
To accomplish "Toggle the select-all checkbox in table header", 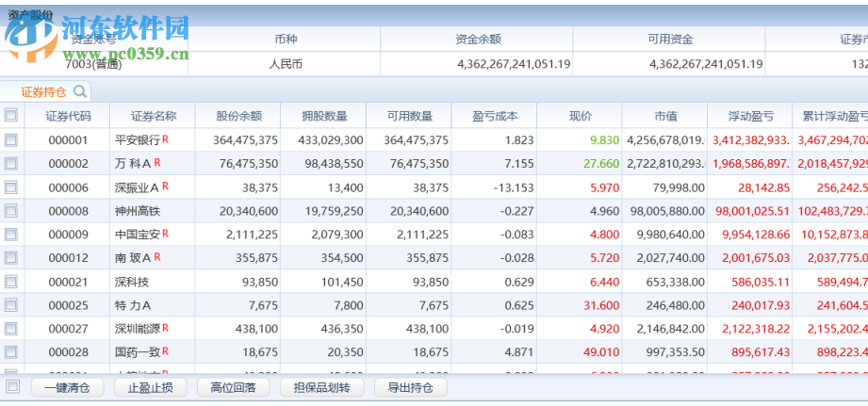I will (11, 115).
